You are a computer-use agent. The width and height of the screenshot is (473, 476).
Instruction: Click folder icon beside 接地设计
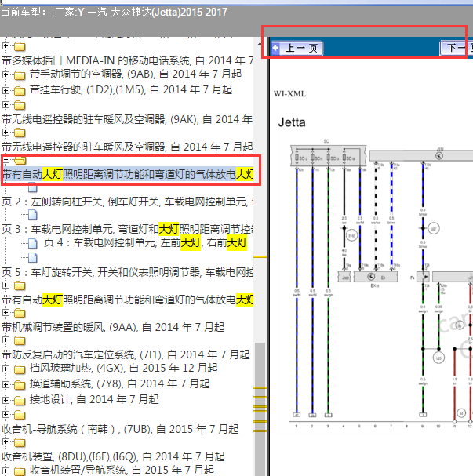coord(20,401)
